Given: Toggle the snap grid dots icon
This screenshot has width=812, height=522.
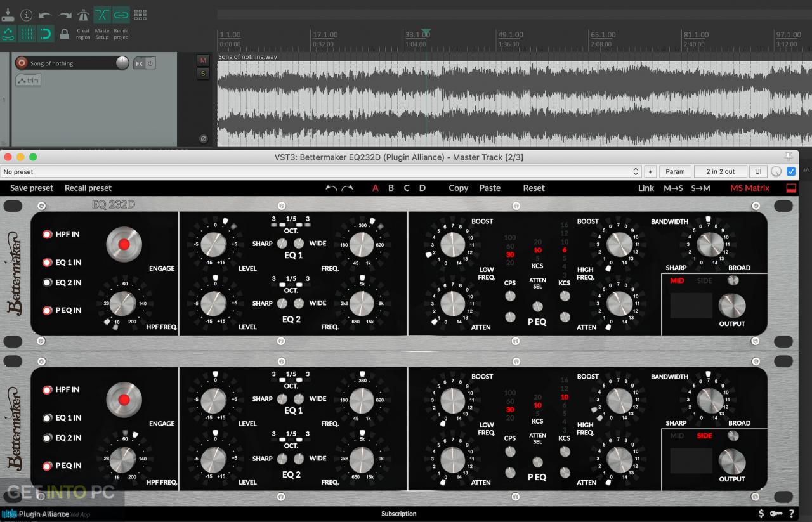Looking at the screenshot, I should 140,15.
